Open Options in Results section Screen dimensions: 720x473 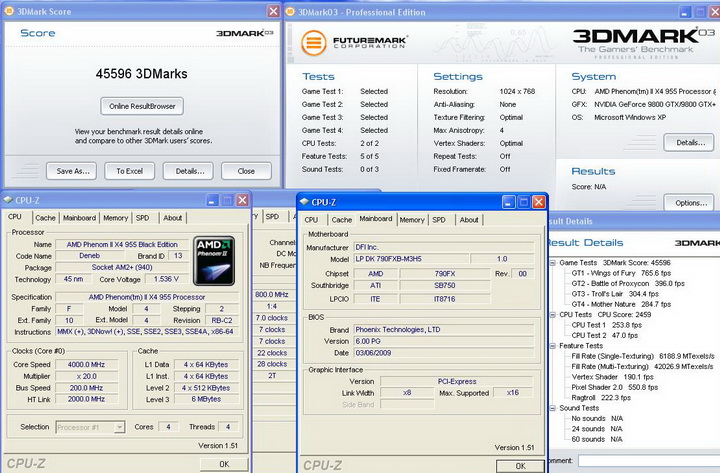[689, 203]
